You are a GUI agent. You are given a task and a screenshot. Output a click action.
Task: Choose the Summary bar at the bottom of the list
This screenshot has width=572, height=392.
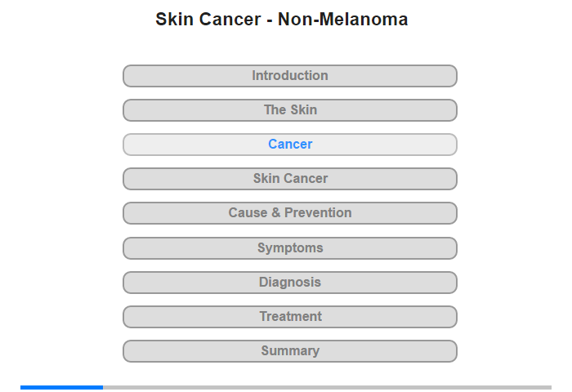(290, 351)
